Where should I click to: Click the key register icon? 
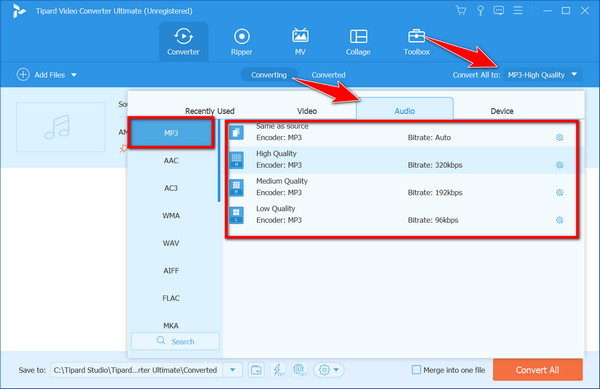pyautogui.click(x=480, y=11)
